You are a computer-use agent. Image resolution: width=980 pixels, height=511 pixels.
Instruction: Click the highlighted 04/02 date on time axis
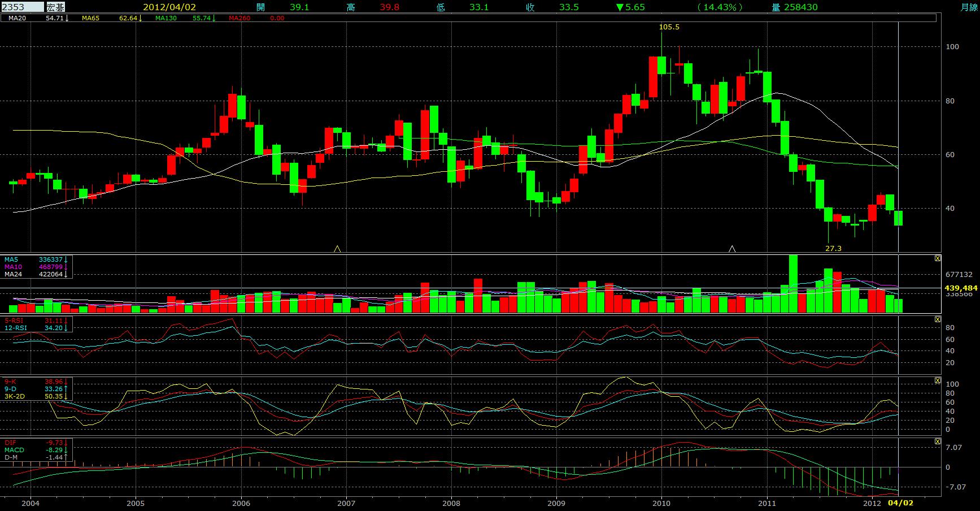click(900, 503)
